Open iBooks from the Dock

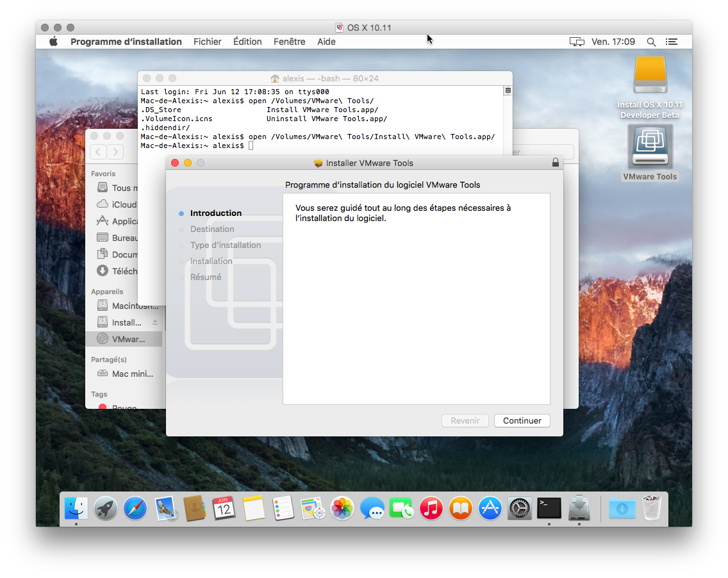(461, 508)
